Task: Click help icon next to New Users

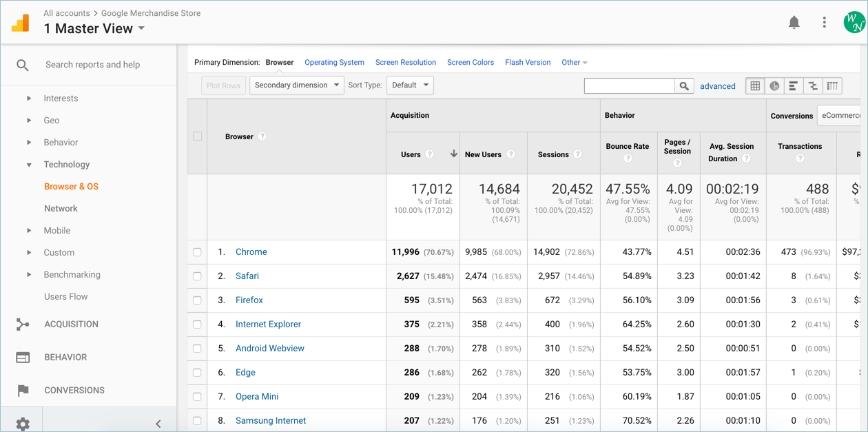Action: click(x=510, y=154)
